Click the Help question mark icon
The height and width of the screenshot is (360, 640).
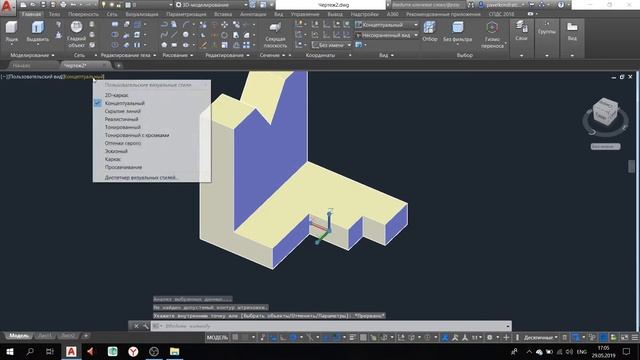tap(561, 5)
